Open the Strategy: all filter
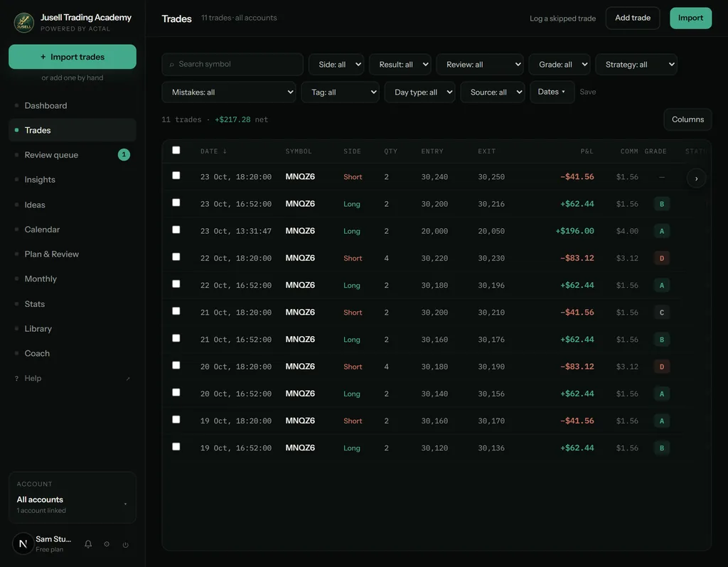Screen dimensions: 728x567 tap(636, 65)
